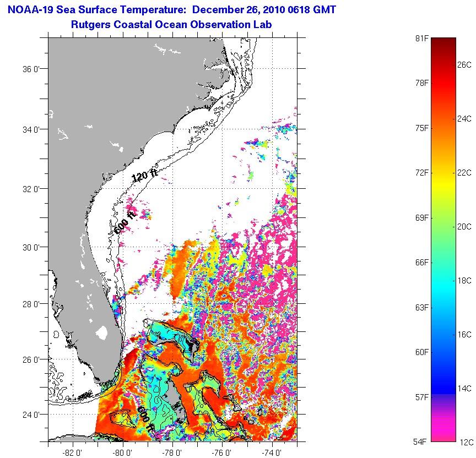The height and width of the screenshot is (458, 476).
Task: Click the 18C legend label
Action: click(464, 281)
